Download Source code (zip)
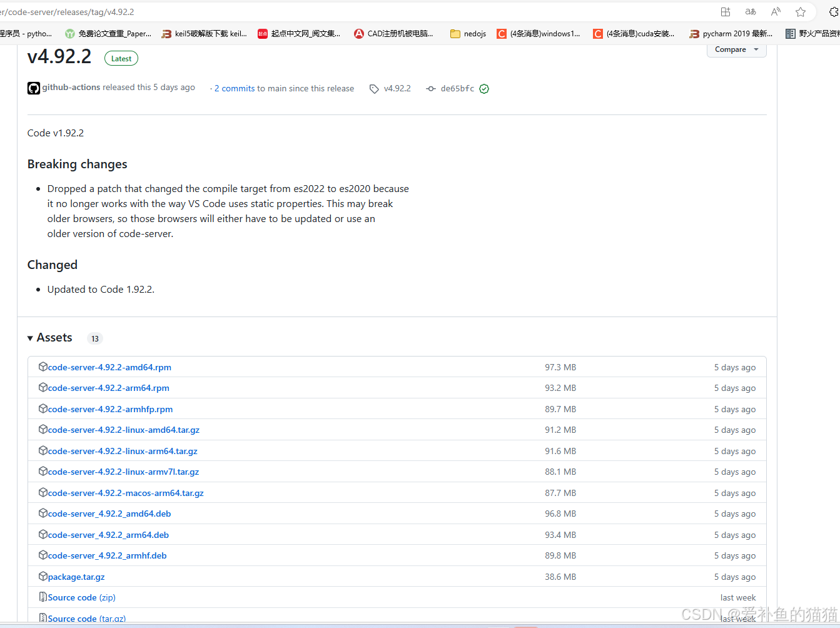 point(81,597)
